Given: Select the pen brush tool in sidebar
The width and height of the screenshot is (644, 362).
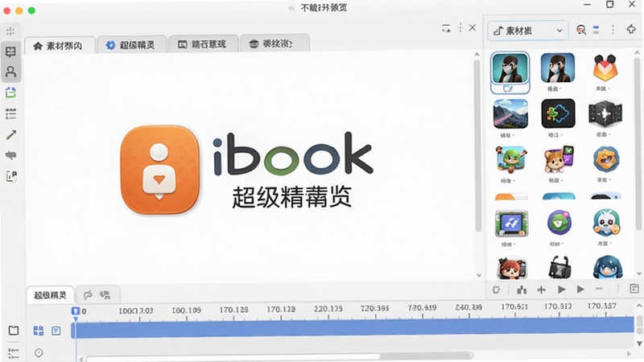Looking at the screenshot, I should coord(11,134).
